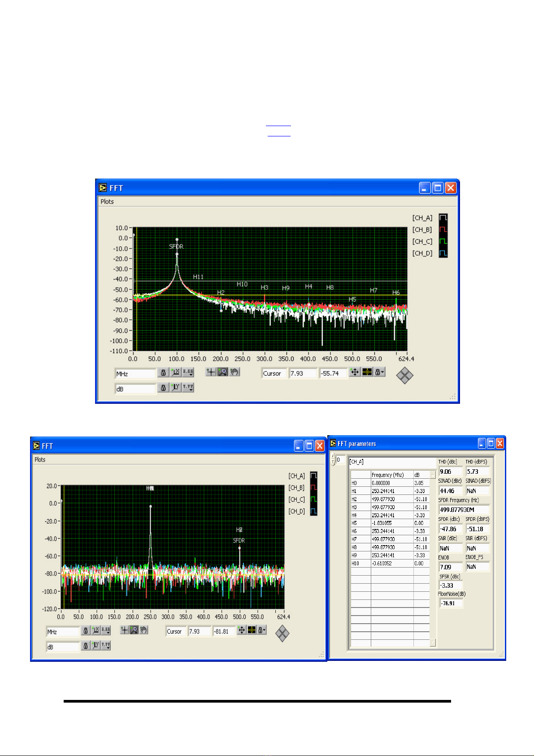
Task: Select cursor movement tool in lower FFT window
Action: click(x=125, y=630)
